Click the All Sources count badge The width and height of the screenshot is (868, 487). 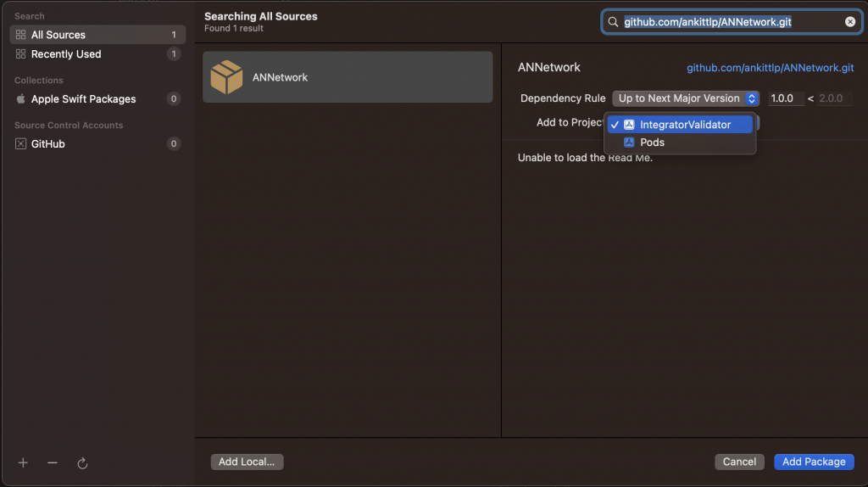coord(173,34)
